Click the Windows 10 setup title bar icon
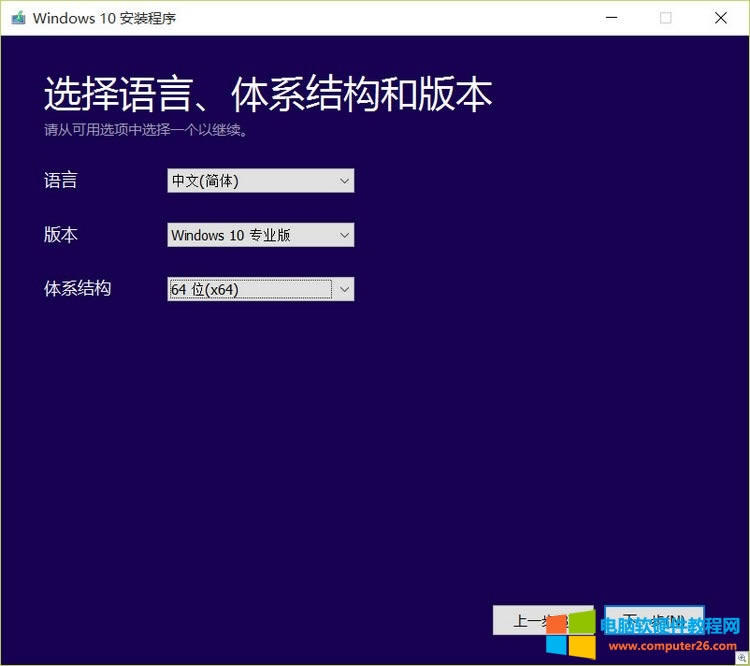Screen dimensions: 750x666 [x=18, y=18]
